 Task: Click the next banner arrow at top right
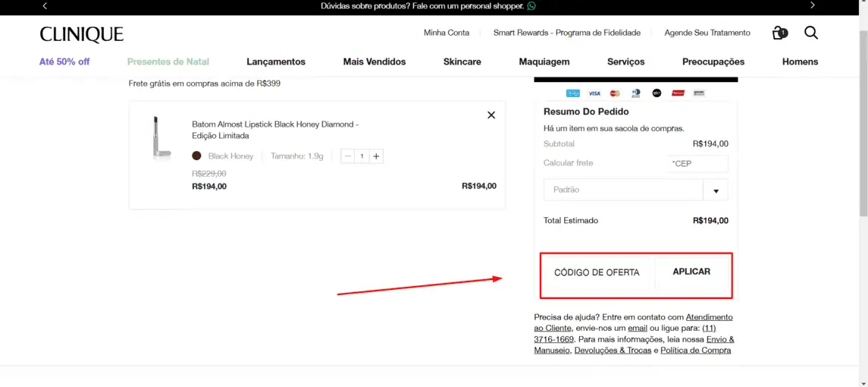813,5
